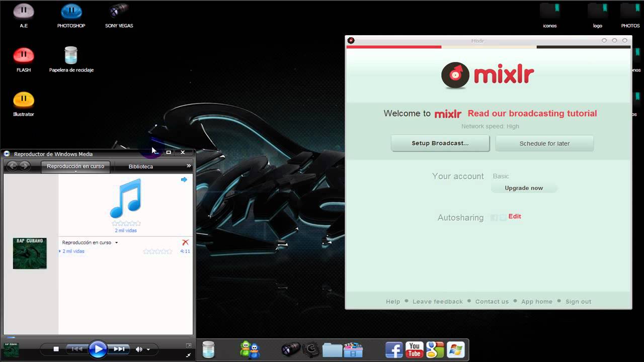Sign out of Mixlr
644x362 pixels.
pos(579,302)
